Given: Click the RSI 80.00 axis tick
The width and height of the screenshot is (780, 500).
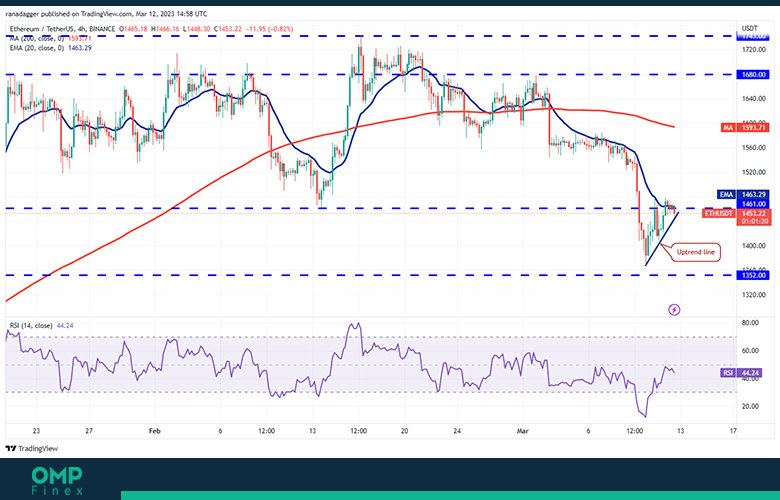Looking at the screenshot, I should (x=750, y=323).
